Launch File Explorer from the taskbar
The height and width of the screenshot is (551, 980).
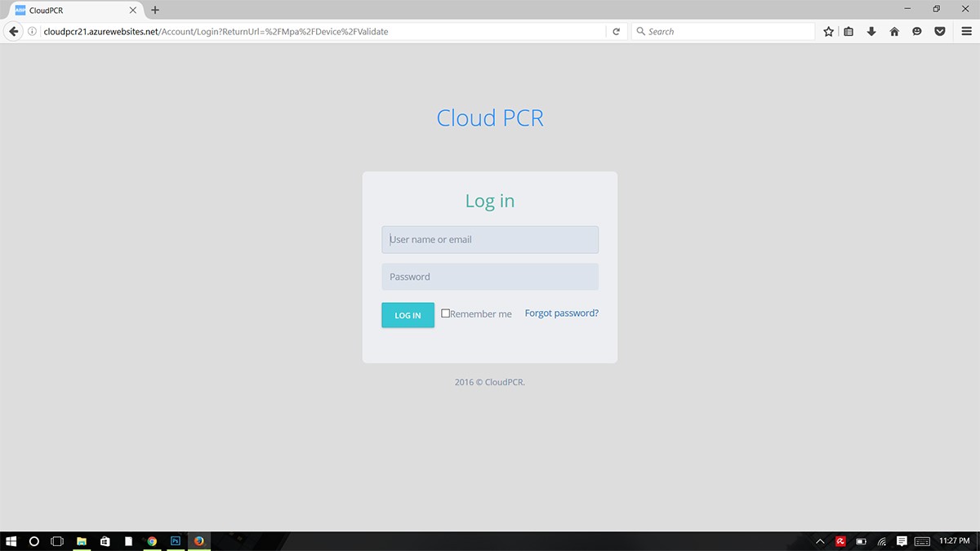click(x=82, y=541)
